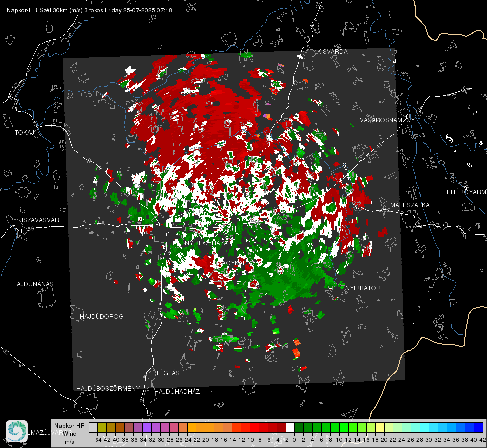Click the TÉGLÁS town label

point(168,373)
